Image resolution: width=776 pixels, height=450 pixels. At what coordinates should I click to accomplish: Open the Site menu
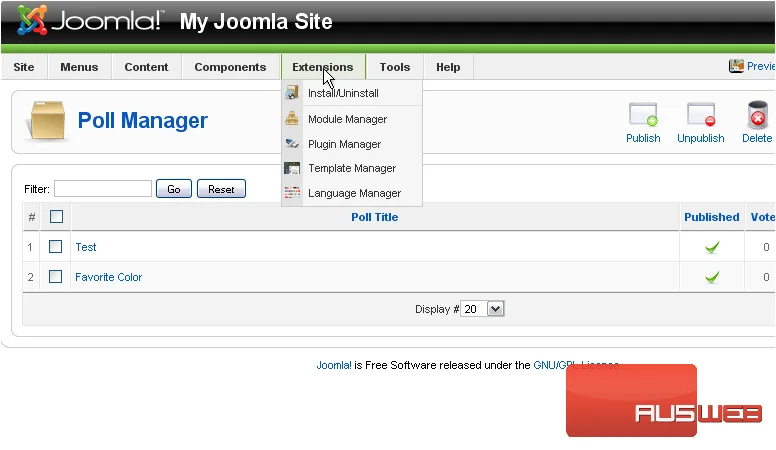pyautogui.click(x=24, y=67)
